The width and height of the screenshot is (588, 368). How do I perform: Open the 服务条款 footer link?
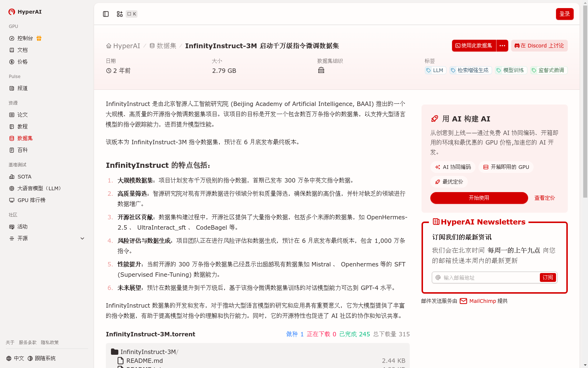point(28,342)
